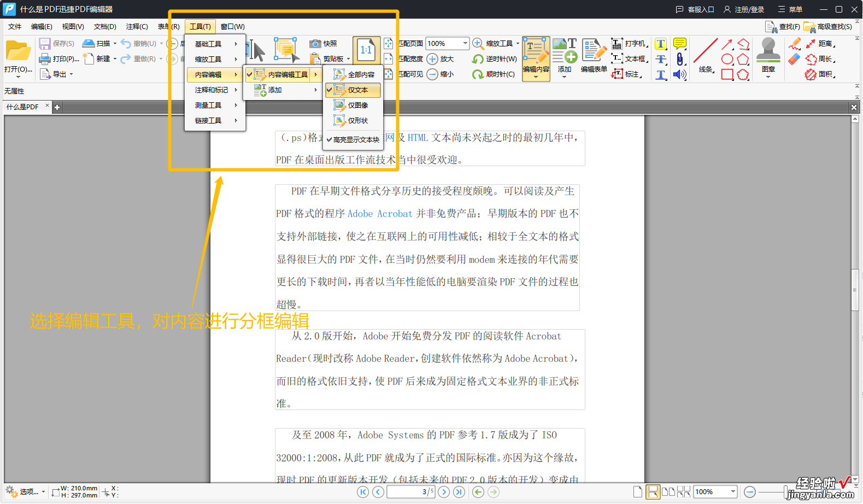Image resolution: width=863 pixels, height=504 pixels.
Task: Toggle continuous page layout in status bar
Action: point(653,492)
